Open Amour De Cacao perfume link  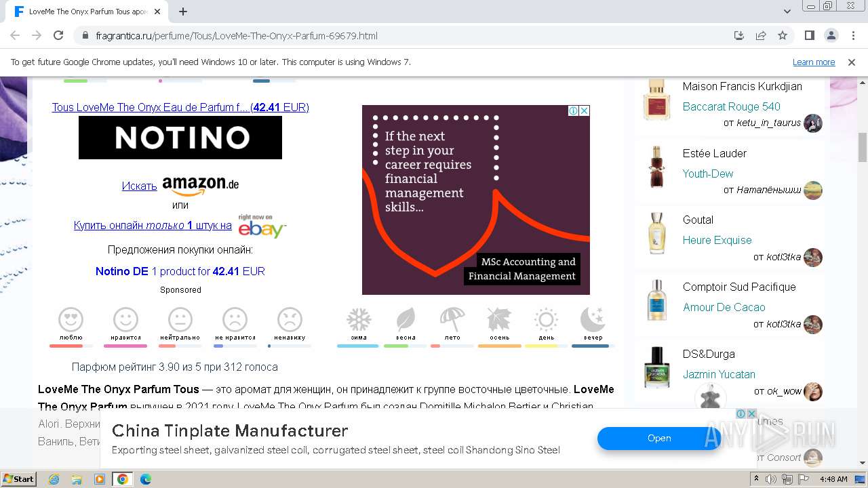pyautogui.click(x=724, y=307)
